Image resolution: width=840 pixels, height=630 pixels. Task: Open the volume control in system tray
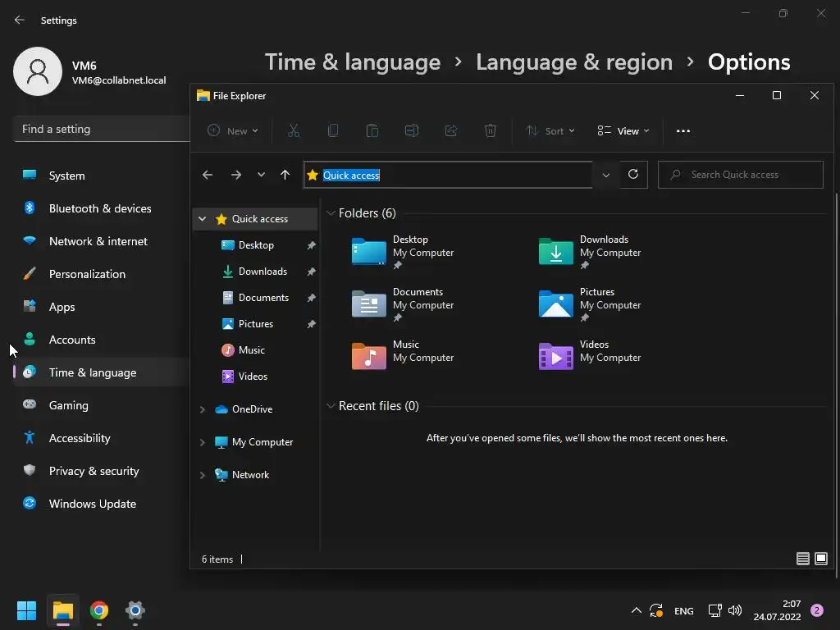735,610
